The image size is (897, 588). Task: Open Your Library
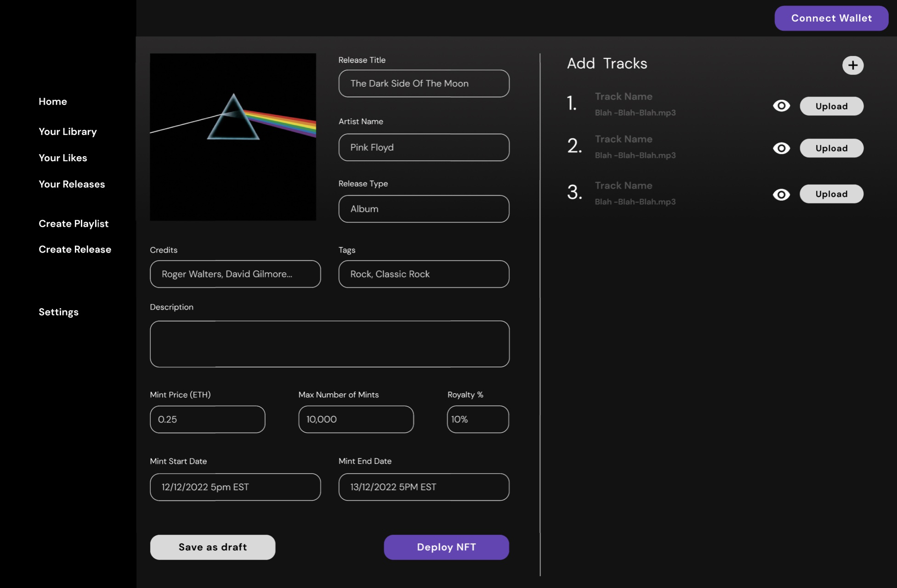[x=68, y=131]
